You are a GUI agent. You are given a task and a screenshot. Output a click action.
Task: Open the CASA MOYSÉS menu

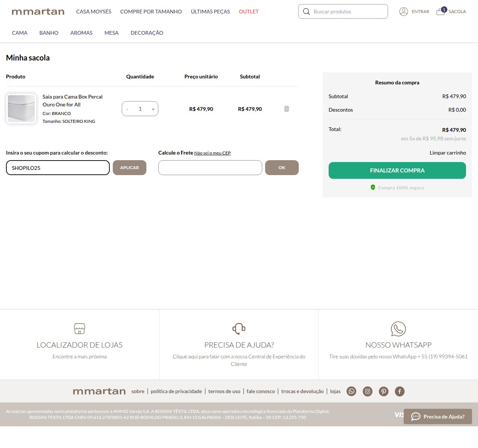point(94,12)
